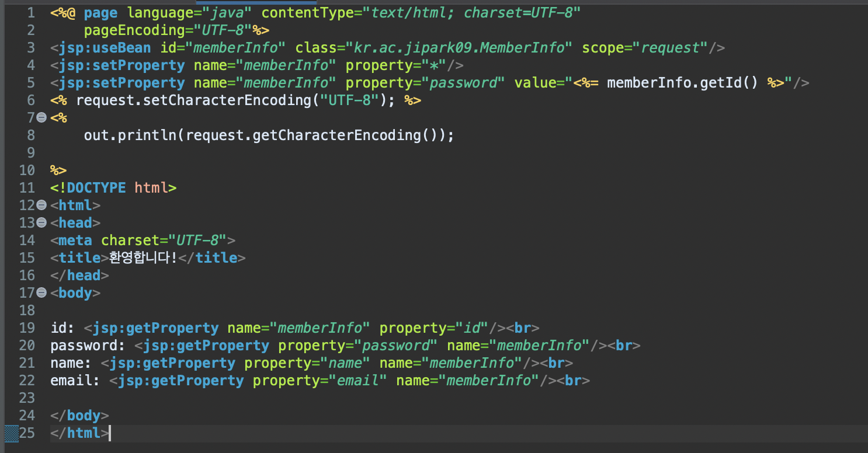Image resolution: width=868 pixels, height=453 pixels.
Task: Fold the body section at line 17
Action: coord(41,292)
